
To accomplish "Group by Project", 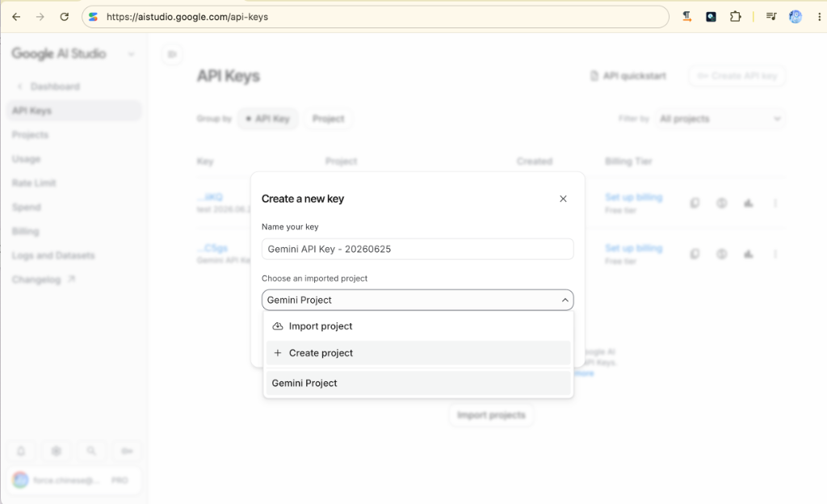I will coord(328,119).
